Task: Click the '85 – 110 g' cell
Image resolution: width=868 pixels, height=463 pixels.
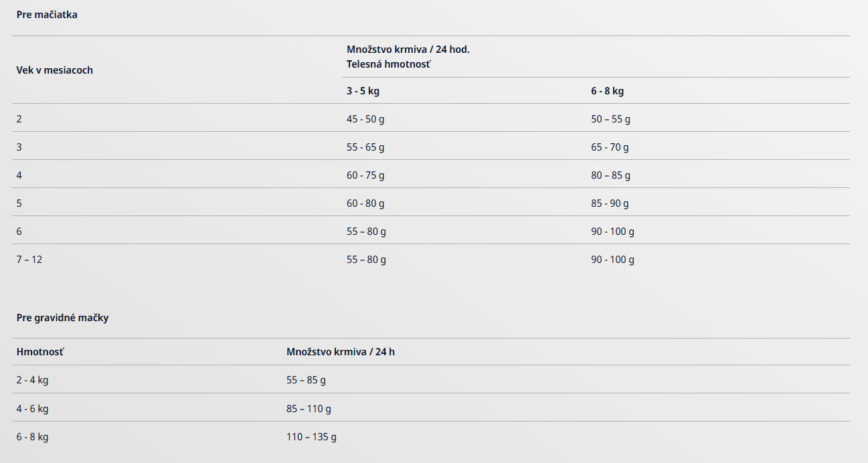Action: [x=309, y=408]
